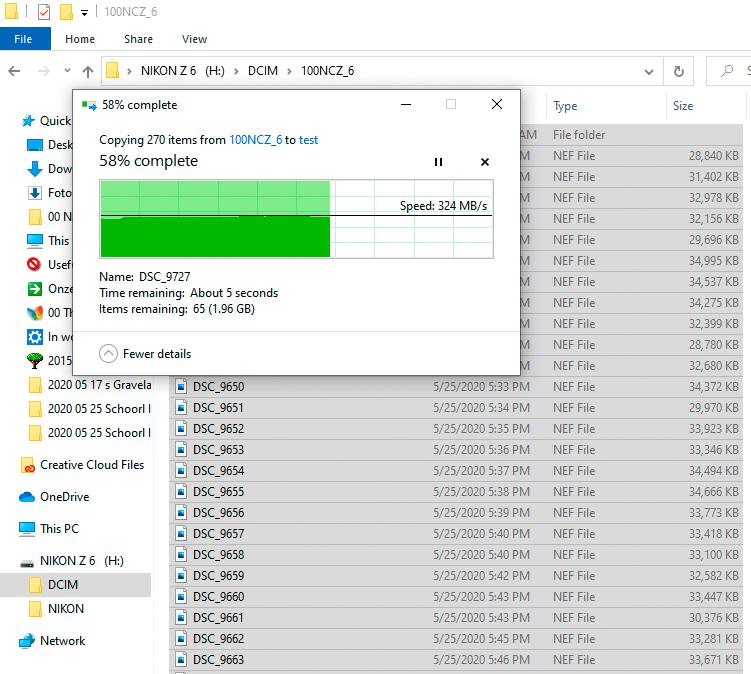Click the DSC_9654 file icon
The height and width of the screenshot is (674, 751).
tap(181, 471)
